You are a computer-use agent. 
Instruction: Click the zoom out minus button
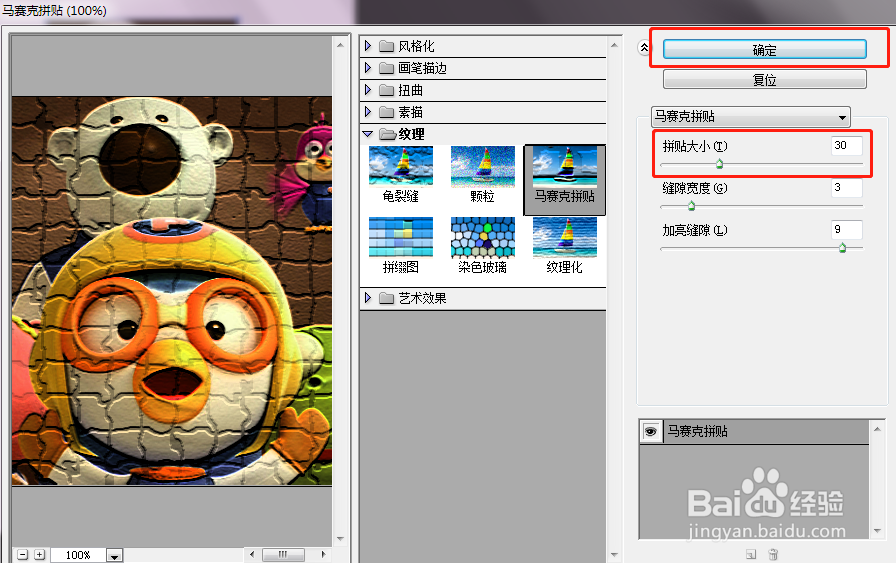(x=22, y=554)
